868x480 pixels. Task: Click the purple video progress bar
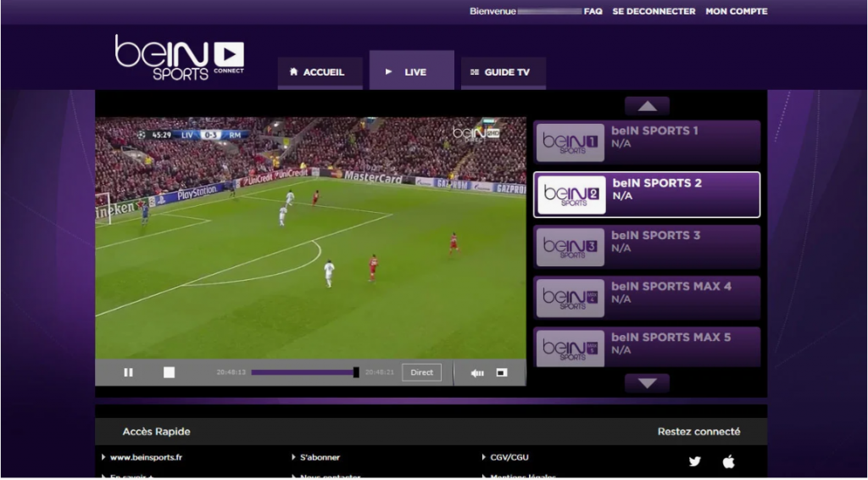[x=303, y=372]
